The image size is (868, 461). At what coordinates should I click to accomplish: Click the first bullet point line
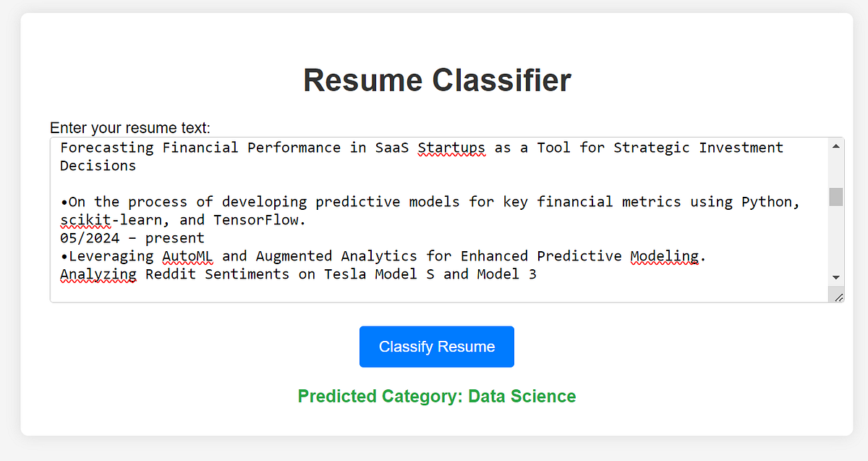click(289, 201)
